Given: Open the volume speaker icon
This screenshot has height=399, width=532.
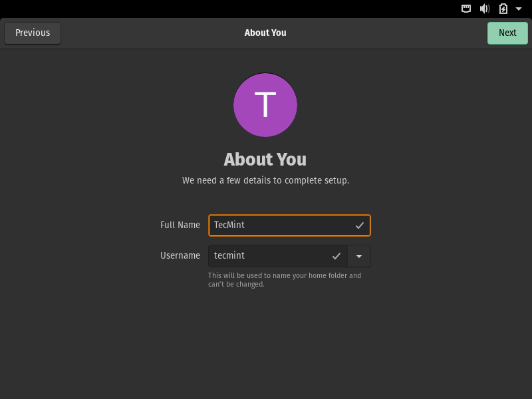Looking at the screenshot, I should pos(485,9).
